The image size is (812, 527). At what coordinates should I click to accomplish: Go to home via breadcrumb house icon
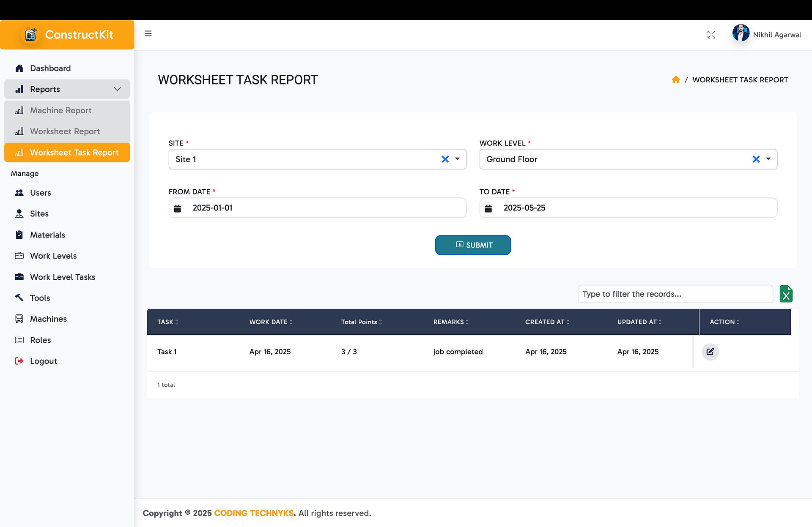click(676, 80)
